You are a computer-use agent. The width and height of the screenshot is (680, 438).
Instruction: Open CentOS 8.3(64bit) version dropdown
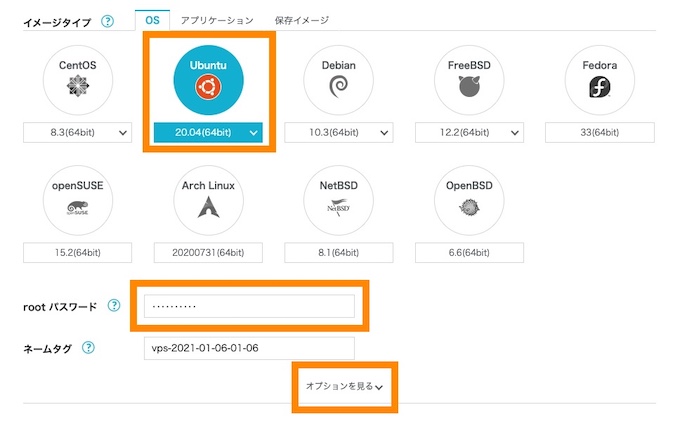point(78,133)
